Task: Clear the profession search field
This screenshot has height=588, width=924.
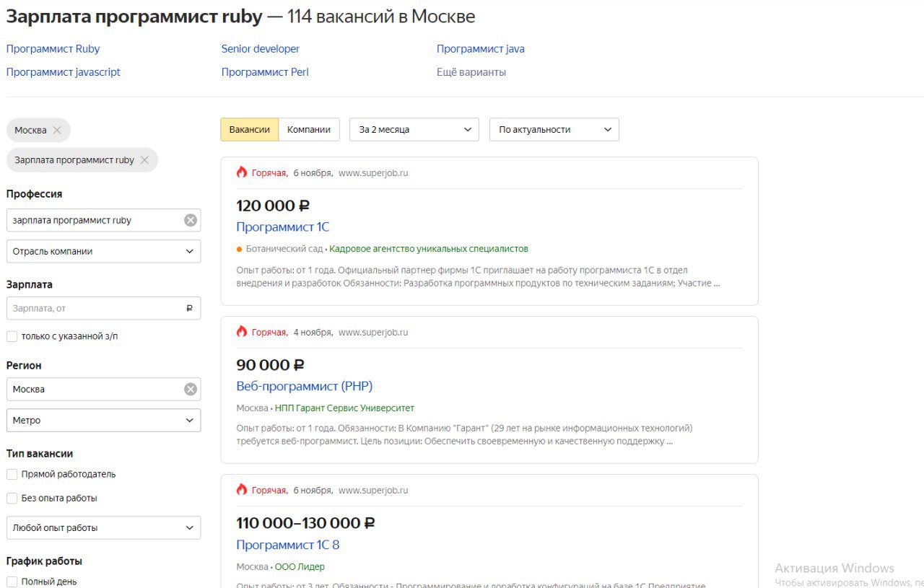Action: tap(191, 220)
